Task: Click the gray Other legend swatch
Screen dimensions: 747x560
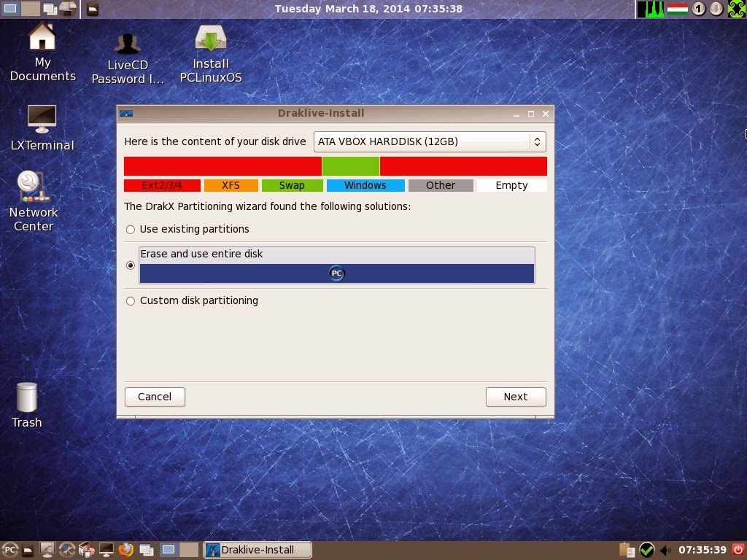Action: click(441, 185)
